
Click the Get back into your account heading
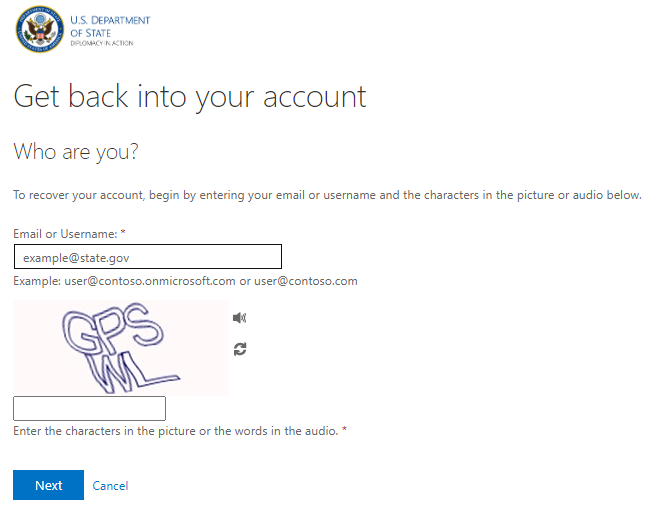(x=190, y=97)
